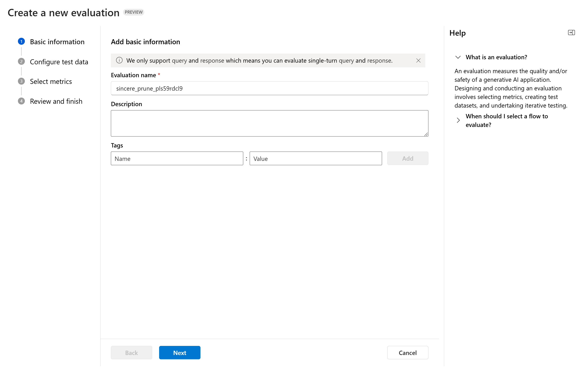Jump to Review and finish step
Image resolution: width=588 pixels, height=371 pixels.
click(x=56, y=101)
